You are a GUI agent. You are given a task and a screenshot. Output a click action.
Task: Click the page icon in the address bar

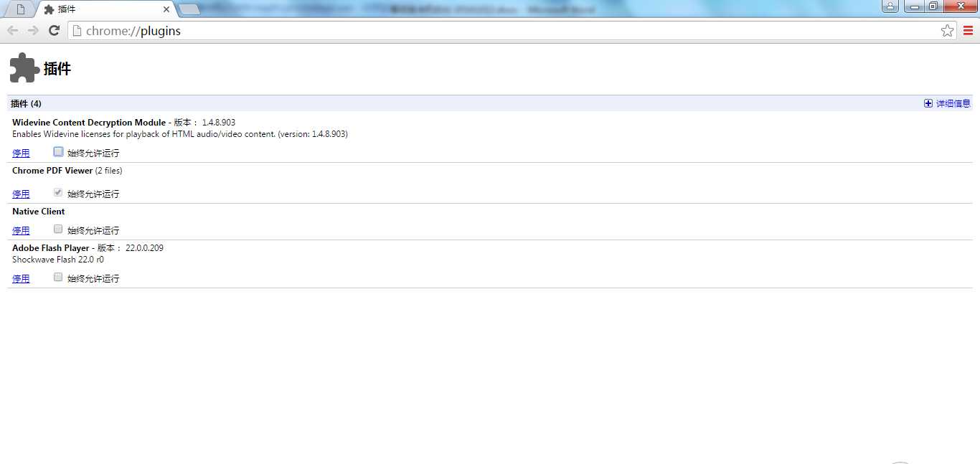[x=77, y=31]
